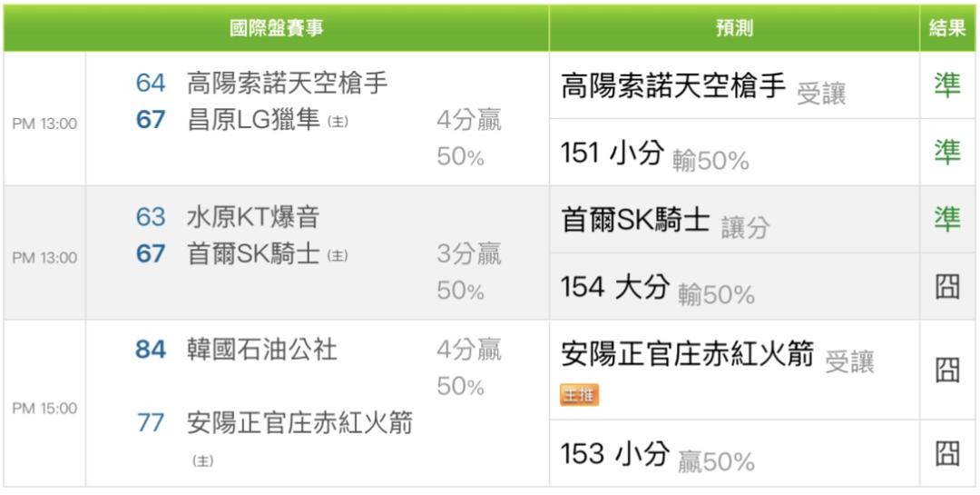Open 首爾SK騎士 in the match column

(254, 254)
